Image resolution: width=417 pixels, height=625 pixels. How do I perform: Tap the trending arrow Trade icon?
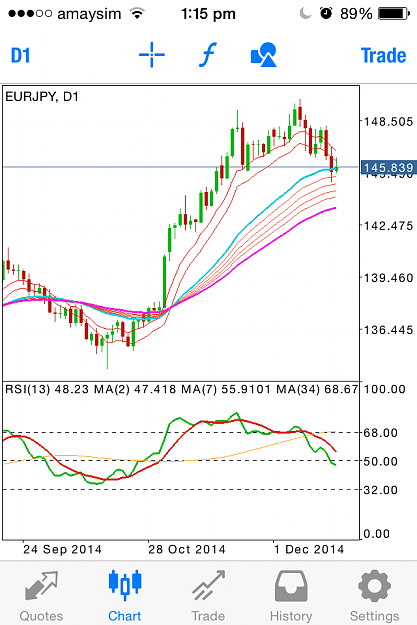click(x=208, y=586)
